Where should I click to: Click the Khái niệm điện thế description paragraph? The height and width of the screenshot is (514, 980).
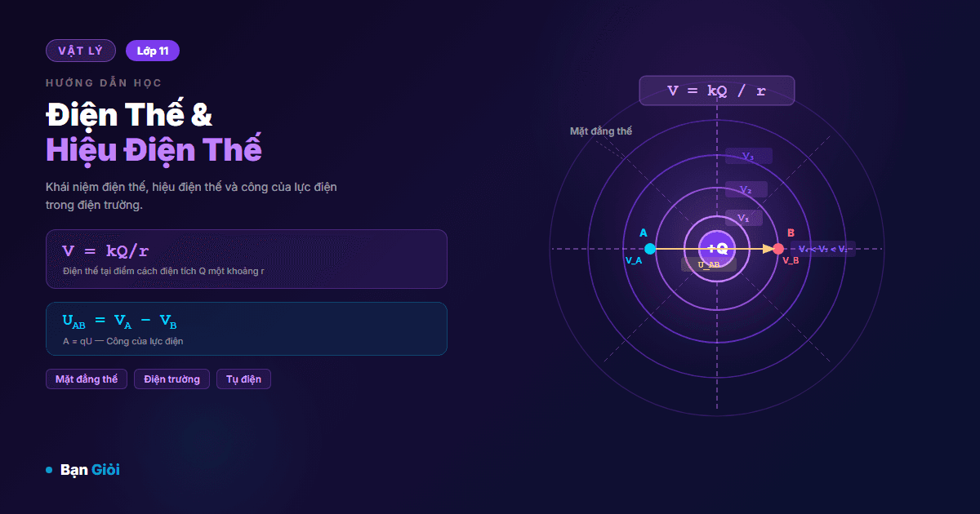tap(192, 196)
